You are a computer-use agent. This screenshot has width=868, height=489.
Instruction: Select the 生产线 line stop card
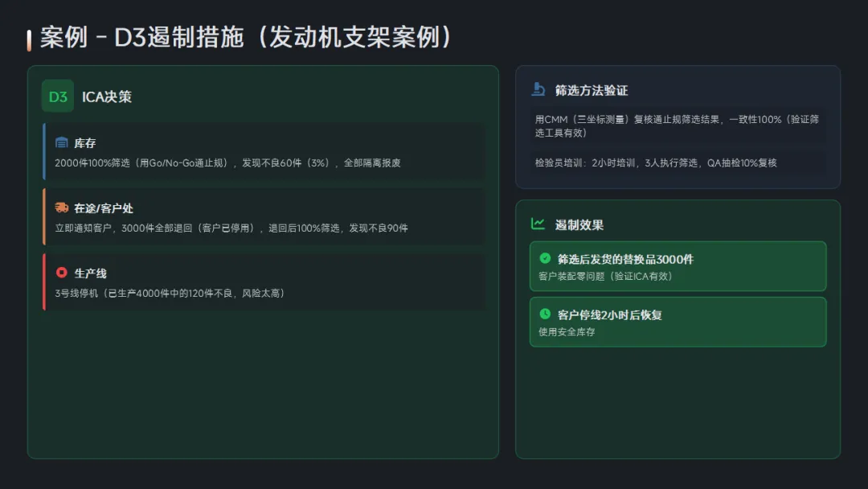(x=264, y=281)
